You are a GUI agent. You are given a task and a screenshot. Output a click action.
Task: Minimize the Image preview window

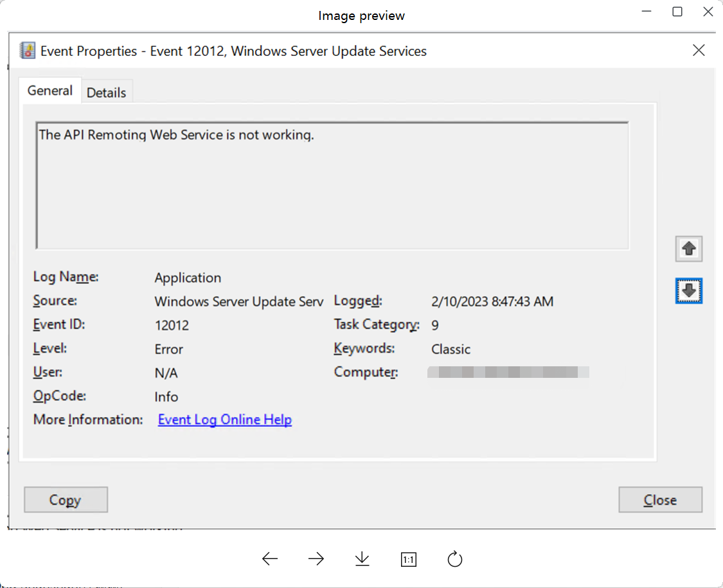647,12
